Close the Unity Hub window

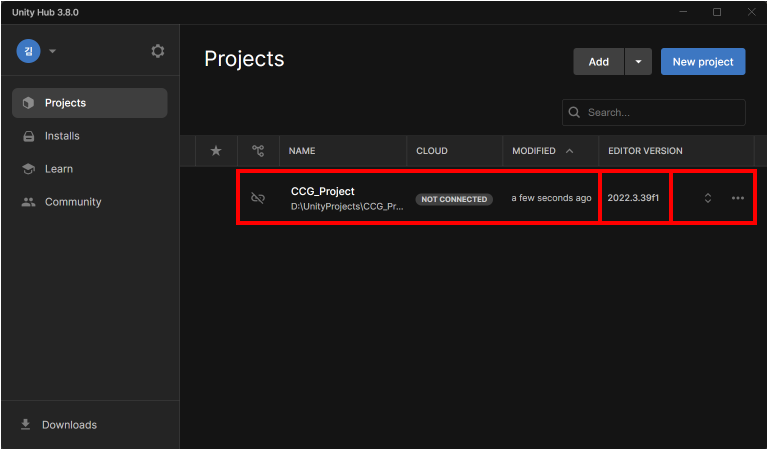pos(752,12)
